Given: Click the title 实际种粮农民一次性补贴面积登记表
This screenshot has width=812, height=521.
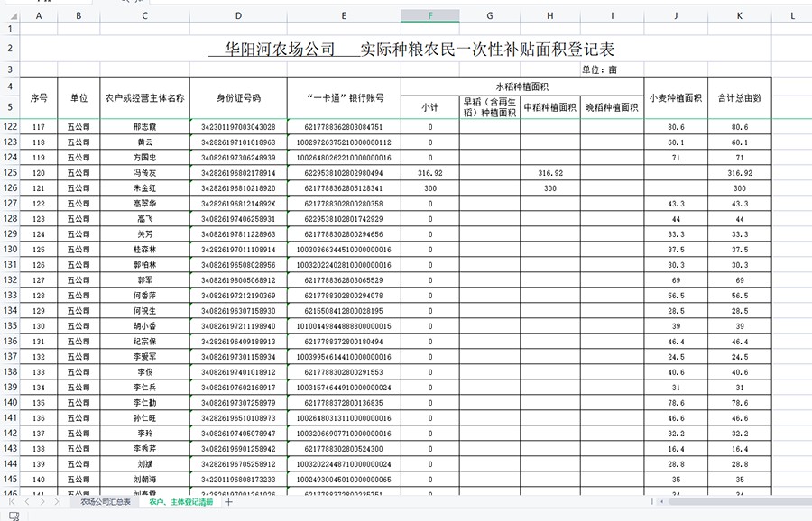Looking at the screenshot, I should click(x=487, y=50).
